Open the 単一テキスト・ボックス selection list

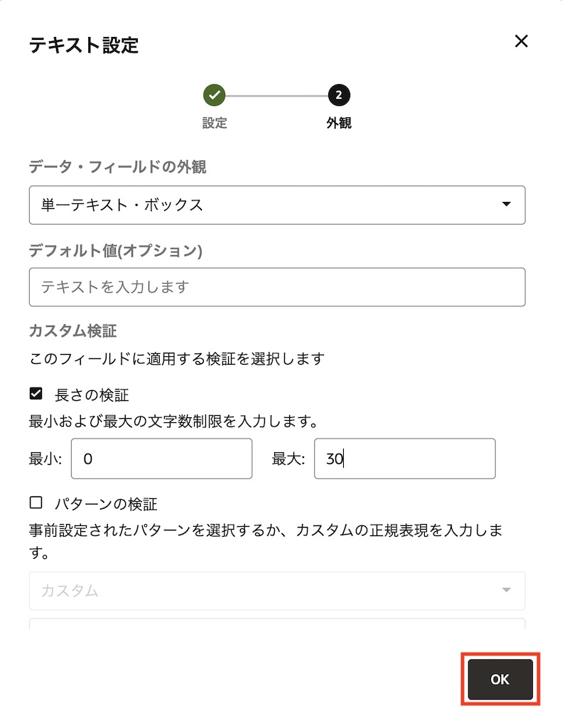tap(277, 205)
